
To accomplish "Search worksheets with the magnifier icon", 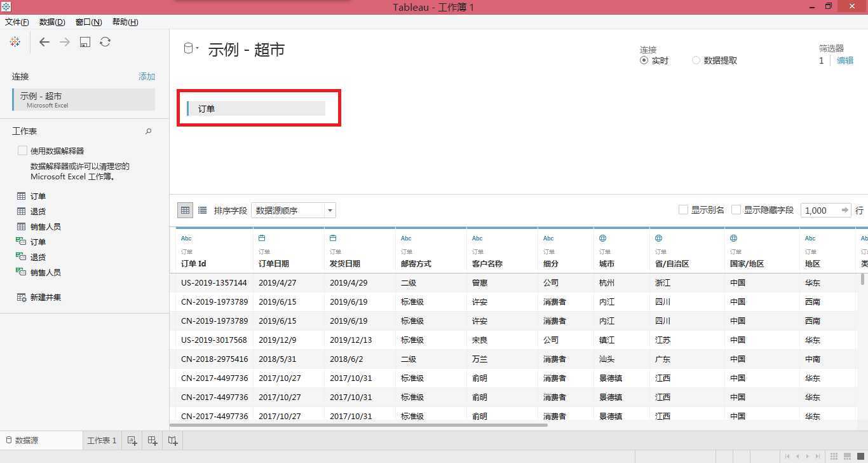I will (x=149, y=131).
